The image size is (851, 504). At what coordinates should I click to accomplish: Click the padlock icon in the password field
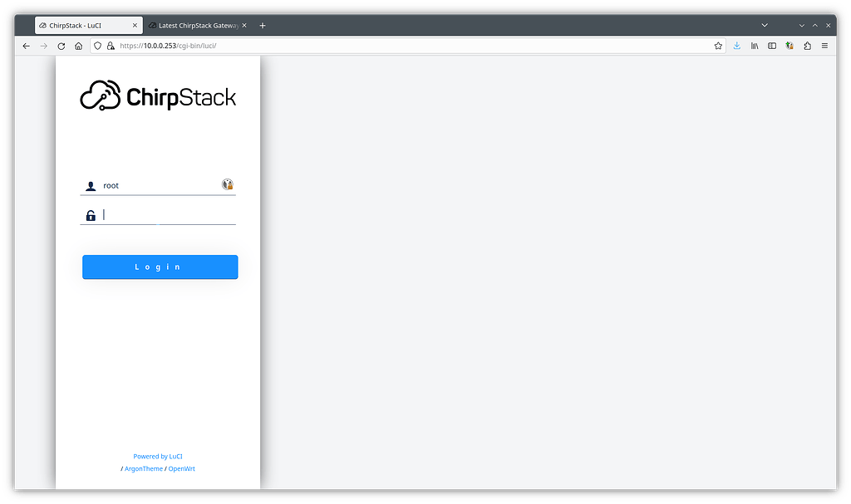(x=91, y=215)
